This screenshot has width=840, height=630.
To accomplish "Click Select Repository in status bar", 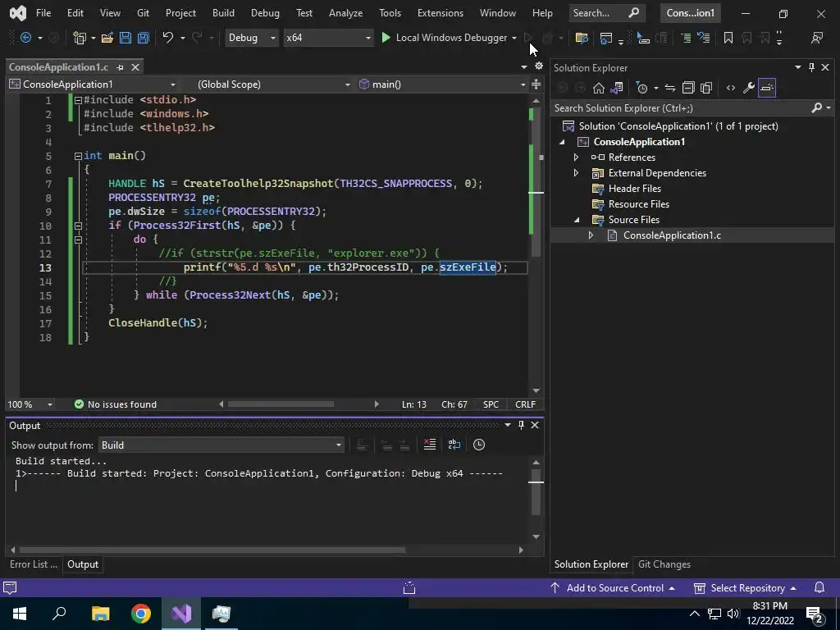I will point(746,588).
